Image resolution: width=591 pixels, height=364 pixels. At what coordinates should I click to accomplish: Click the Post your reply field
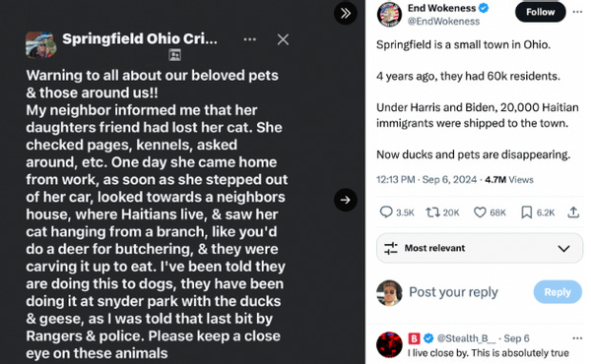coord(453,292)
